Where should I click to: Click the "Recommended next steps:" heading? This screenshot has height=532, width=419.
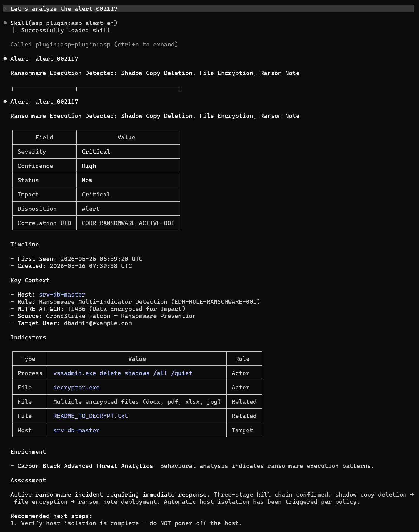(x=51, y=516)
